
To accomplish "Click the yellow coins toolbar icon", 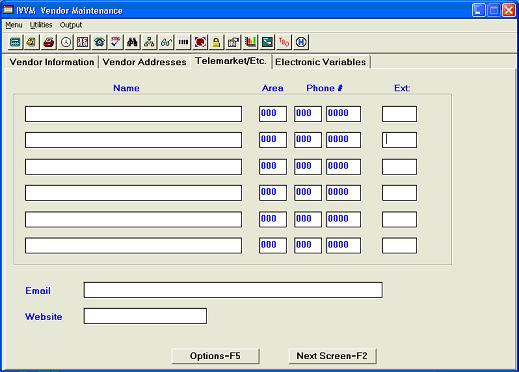I will (32, 42).
